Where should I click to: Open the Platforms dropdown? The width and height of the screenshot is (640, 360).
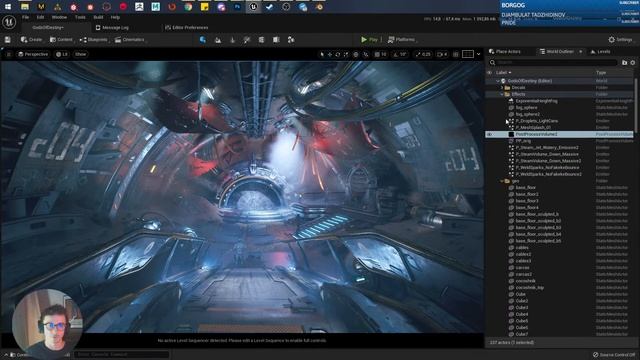coord(401,40)
